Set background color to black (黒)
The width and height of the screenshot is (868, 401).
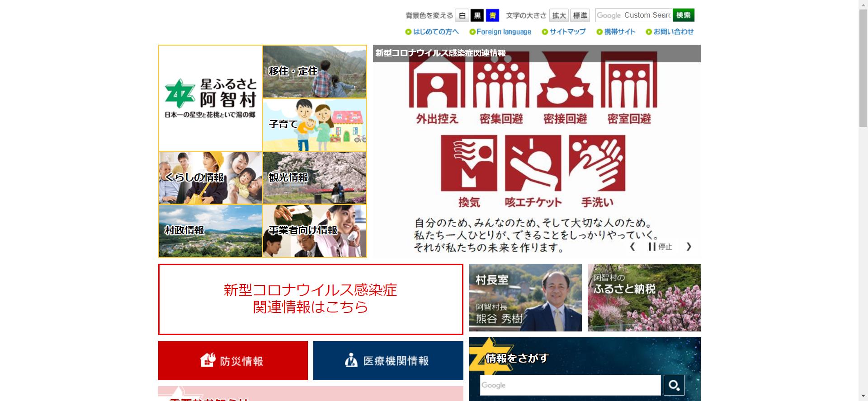click(x=477, y=15)
